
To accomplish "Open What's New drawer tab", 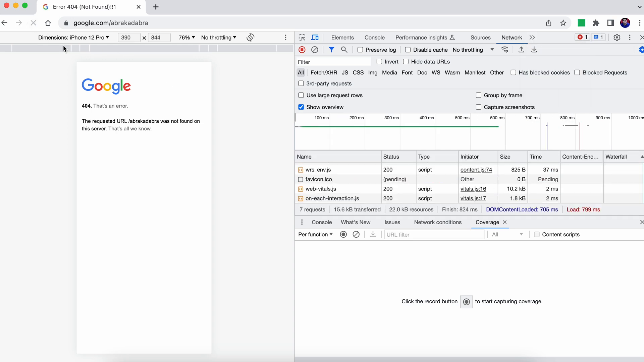I will point(356,222).
